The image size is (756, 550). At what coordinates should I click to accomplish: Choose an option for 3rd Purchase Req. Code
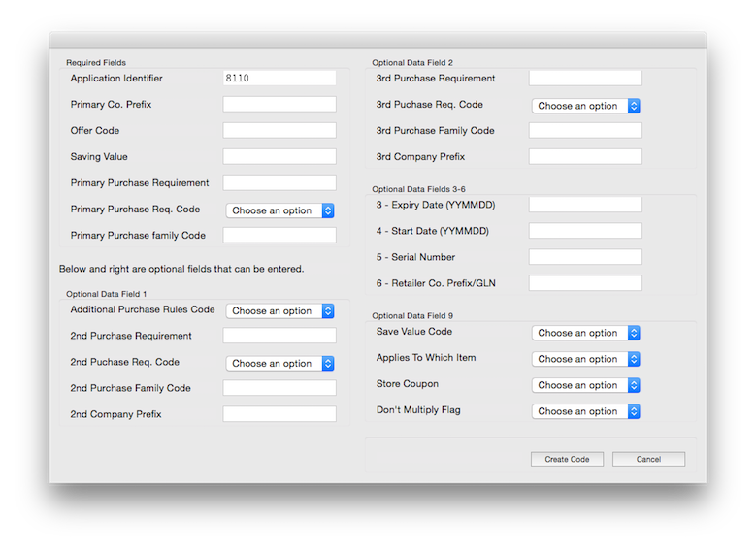click(x=585, y=106)
